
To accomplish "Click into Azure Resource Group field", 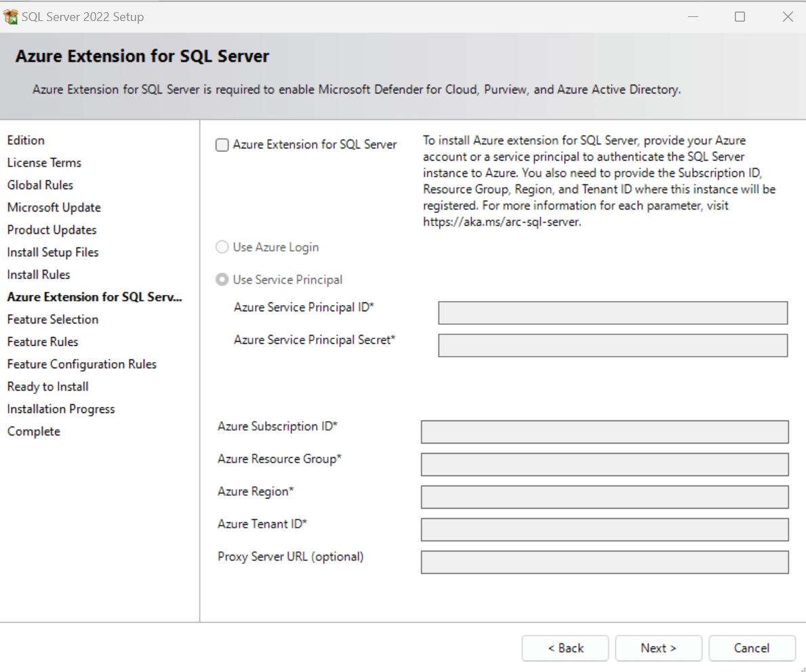I will pos(605,465).
